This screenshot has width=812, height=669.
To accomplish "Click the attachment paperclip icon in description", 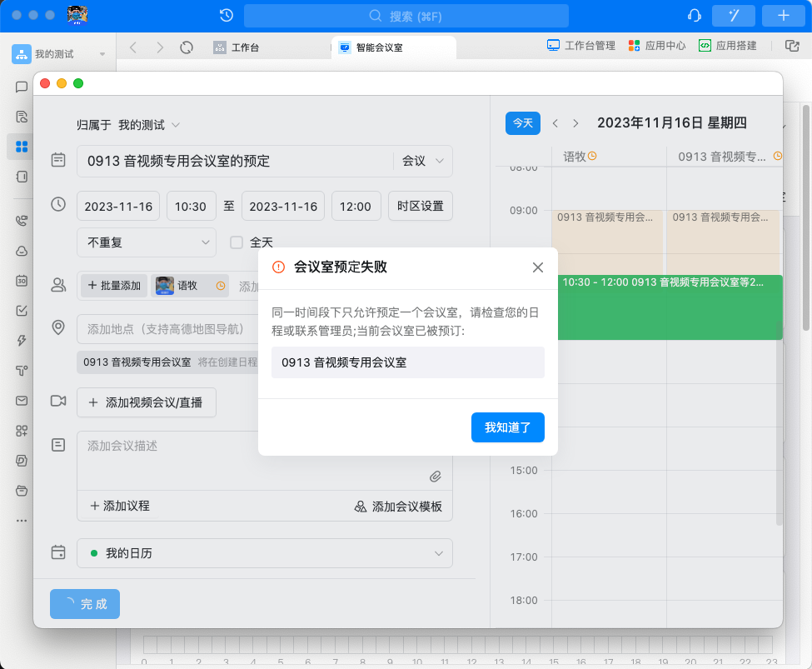I will tap(435, 477).
